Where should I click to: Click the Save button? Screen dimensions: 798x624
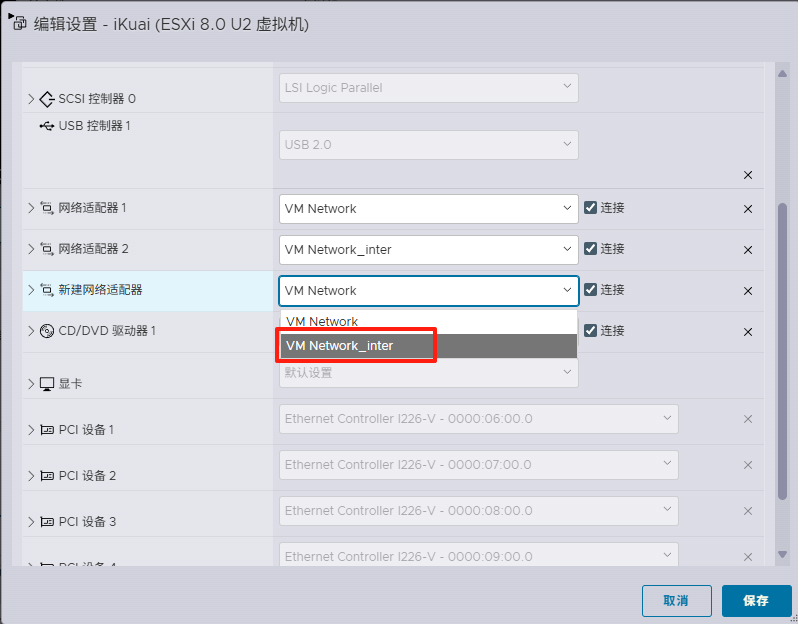756,601
